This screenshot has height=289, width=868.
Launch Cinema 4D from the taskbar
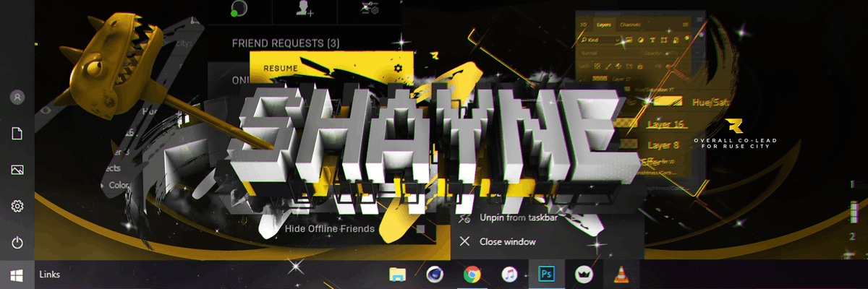[x=435, y=275]
